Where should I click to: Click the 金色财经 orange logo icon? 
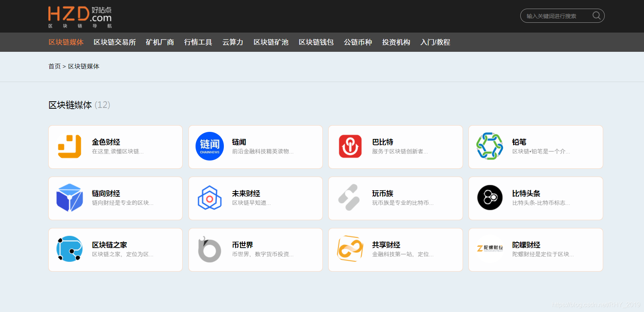pyautogui.click(x=70, y=146)
